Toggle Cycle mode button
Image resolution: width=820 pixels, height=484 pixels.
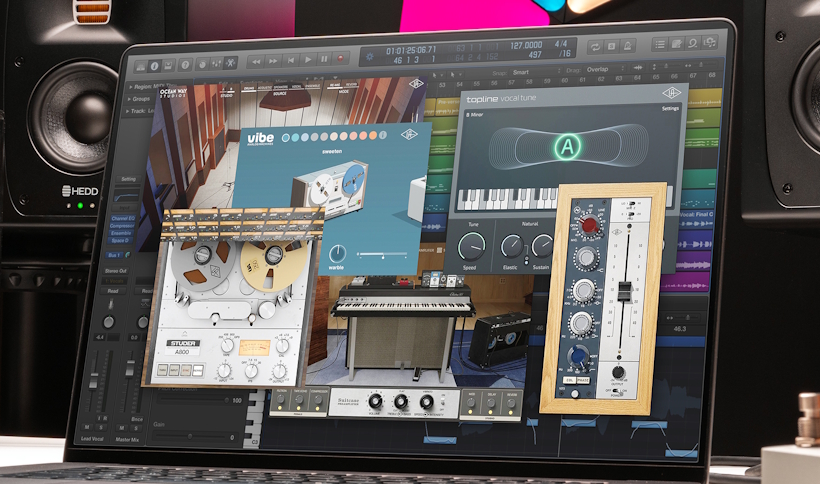pos(595,48)
